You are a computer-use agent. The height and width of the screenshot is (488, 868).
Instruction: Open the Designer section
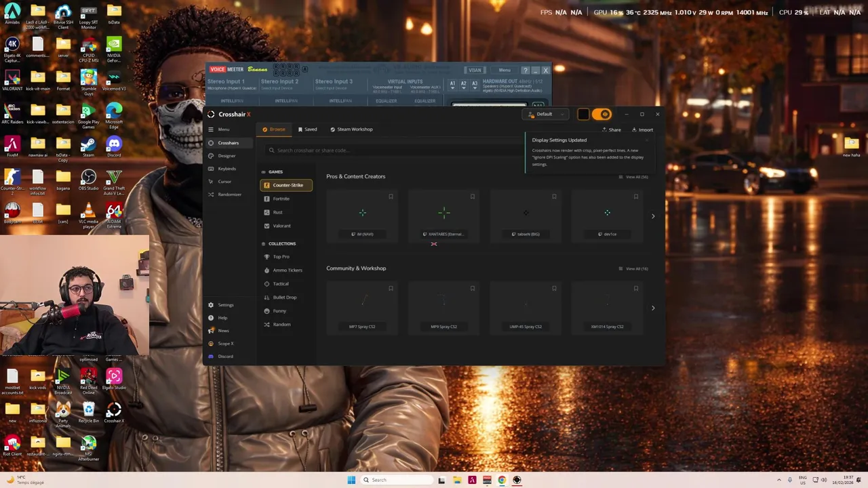click(226, 156)
